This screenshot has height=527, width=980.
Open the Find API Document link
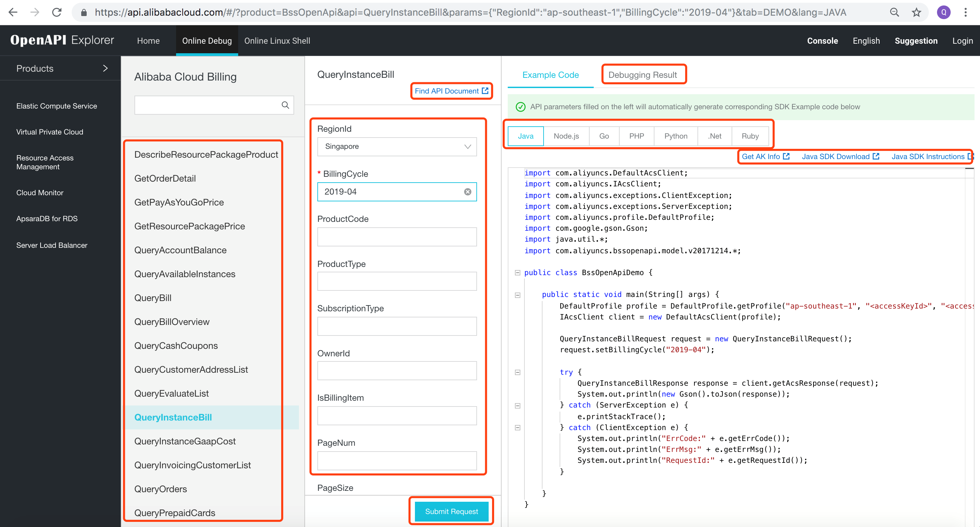pos(447,91)
